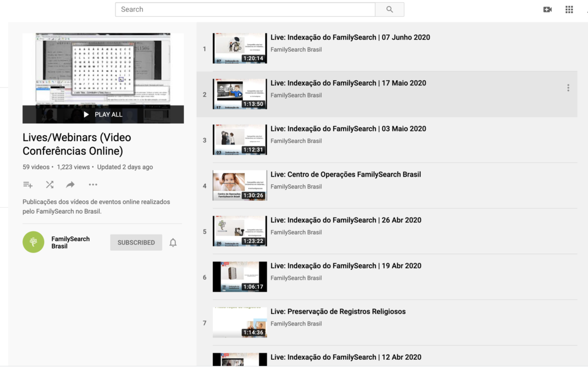Image resolution: width=588 pixels, height=368 pixels.
Task: Open video titled 07 Junho 2020
Action: 350,37
